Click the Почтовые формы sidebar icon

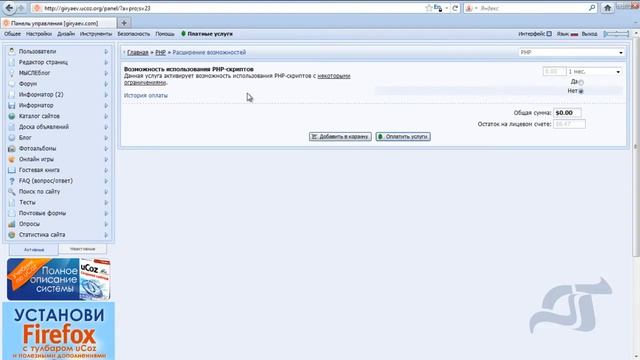(11, 213)
